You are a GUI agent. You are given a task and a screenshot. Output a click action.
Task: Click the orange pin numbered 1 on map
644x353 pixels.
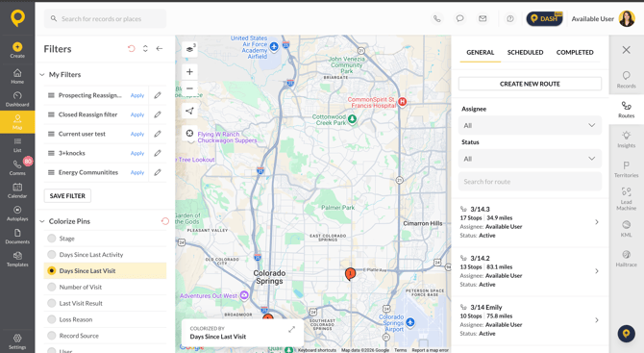350,274
